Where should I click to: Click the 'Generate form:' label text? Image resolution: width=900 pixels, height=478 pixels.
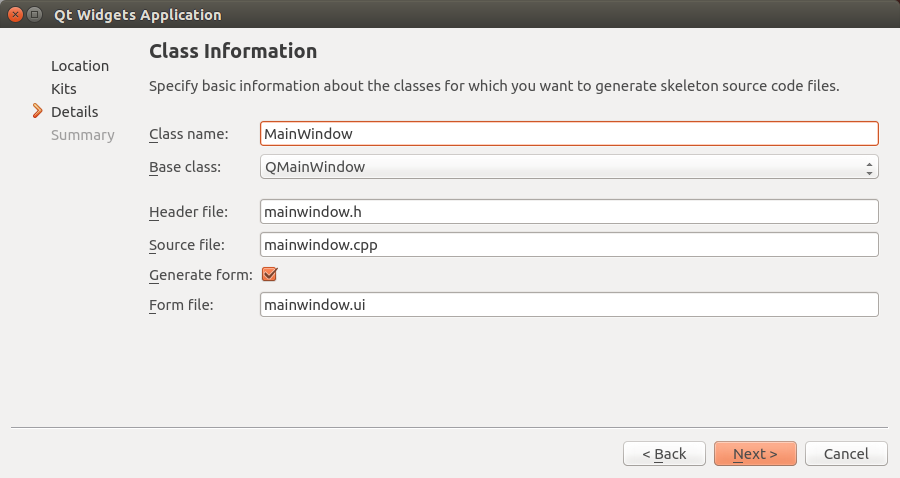(200, 274)
